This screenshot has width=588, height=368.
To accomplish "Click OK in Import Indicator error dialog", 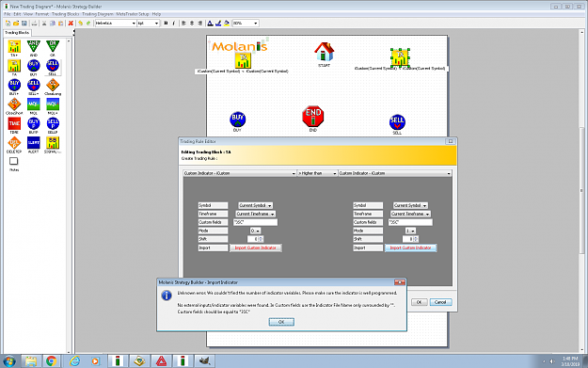I will point(281,322).
